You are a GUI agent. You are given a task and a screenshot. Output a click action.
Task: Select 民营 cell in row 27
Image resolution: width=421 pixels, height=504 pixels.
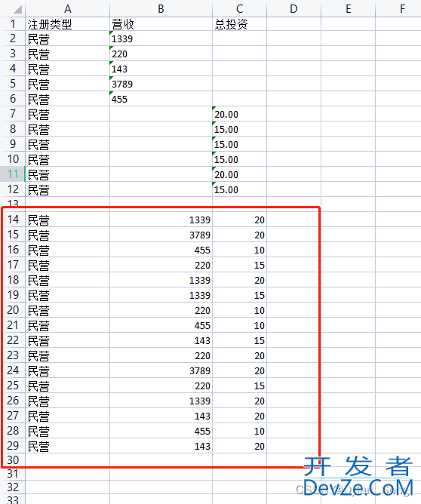coord(67,416)
